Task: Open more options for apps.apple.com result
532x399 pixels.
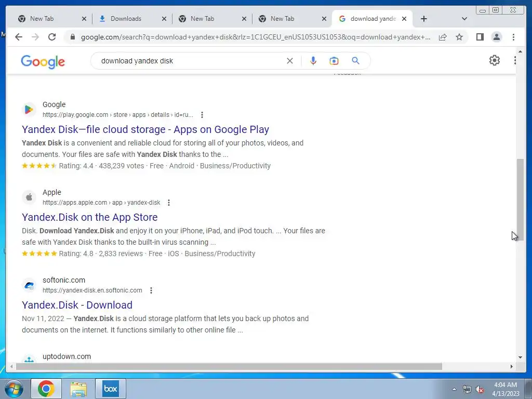Action: [x=169, y=203]
